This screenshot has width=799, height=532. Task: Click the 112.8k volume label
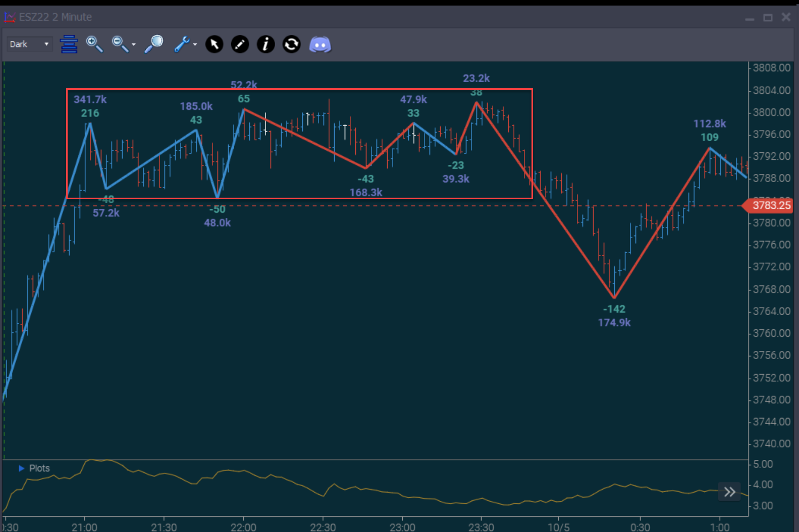(710, 124)
